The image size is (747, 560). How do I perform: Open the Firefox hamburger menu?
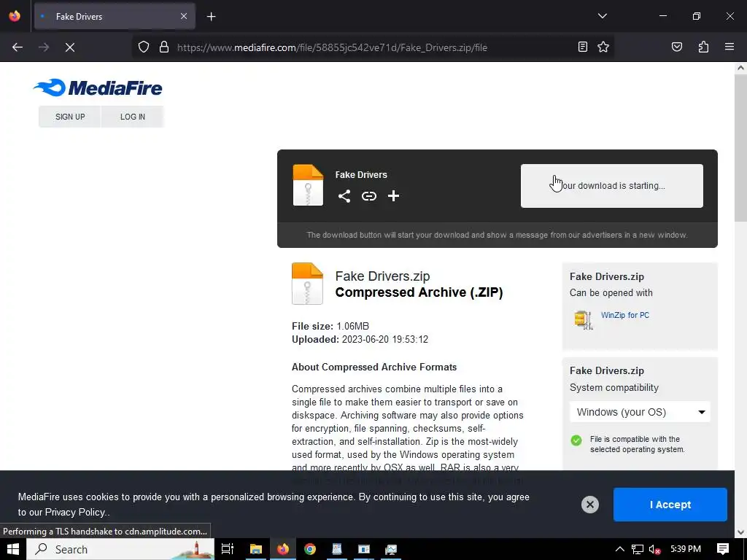tap(729, 47)
